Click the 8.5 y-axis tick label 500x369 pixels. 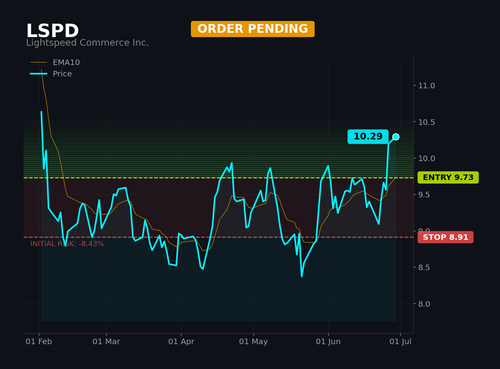[x=424, y=267]
